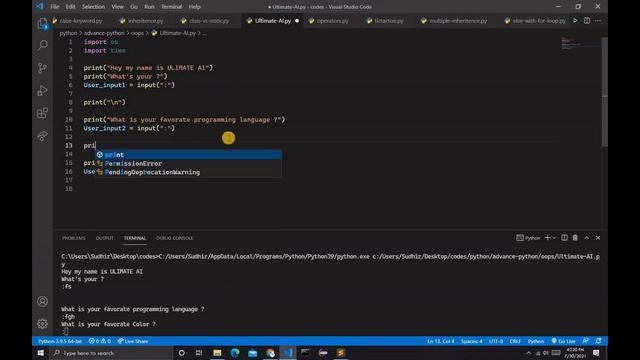Open the Selection menu

coord(93,7)
